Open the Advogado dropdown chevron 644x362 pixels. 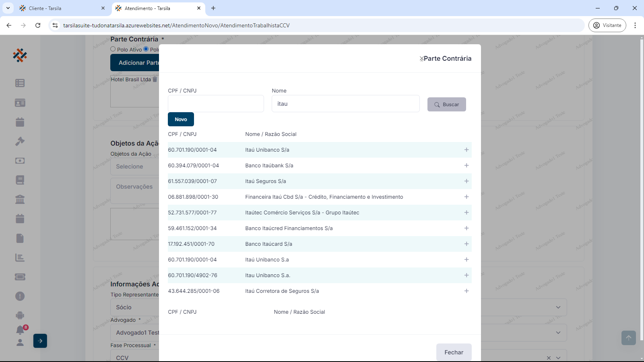pos(558,333)
